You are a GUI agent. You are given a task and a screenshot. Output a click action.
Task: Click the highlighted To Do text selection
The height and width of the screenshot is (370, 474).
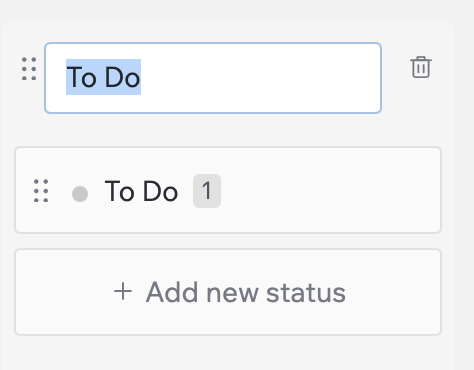click(103, 77)
